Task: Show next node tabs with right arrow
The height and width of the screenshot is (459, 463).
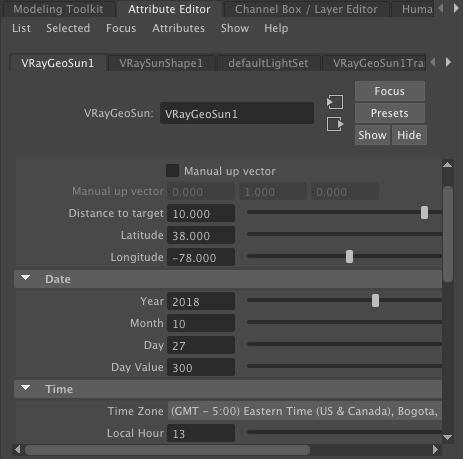Action: coord(448,62)
